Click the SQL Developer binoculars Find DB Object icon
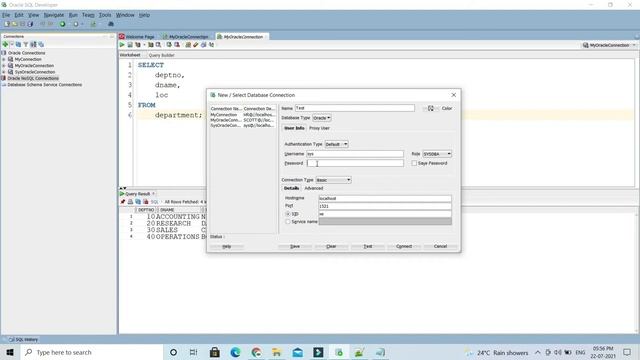 coord(111,24)
